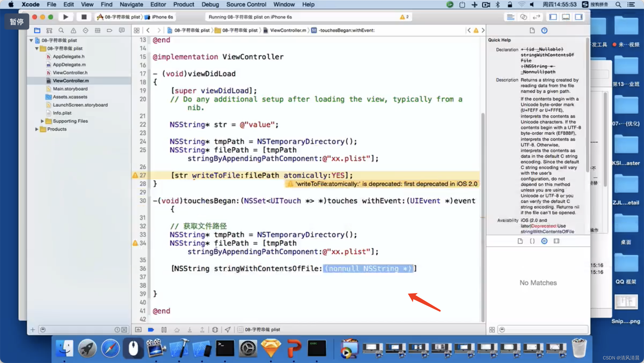
Task: Click the Simulate location arrow icon
Action: click(x=228, y=329)
